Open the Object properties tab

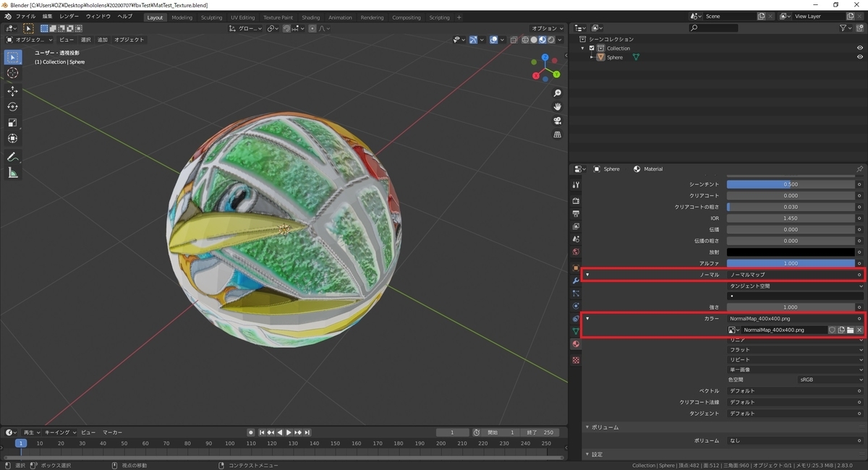tap(576, 268)
